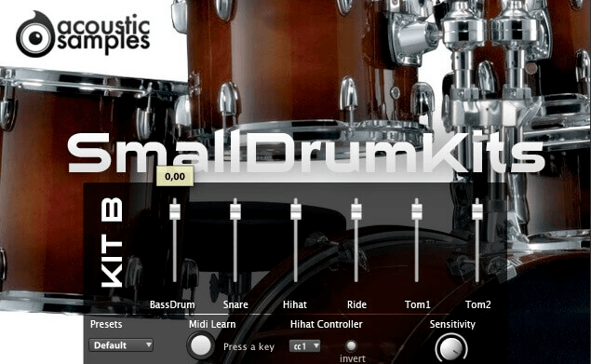Click the Midi Learn round button
The height and width of the screenshot is (364, 591).
[x=200, y=346]
